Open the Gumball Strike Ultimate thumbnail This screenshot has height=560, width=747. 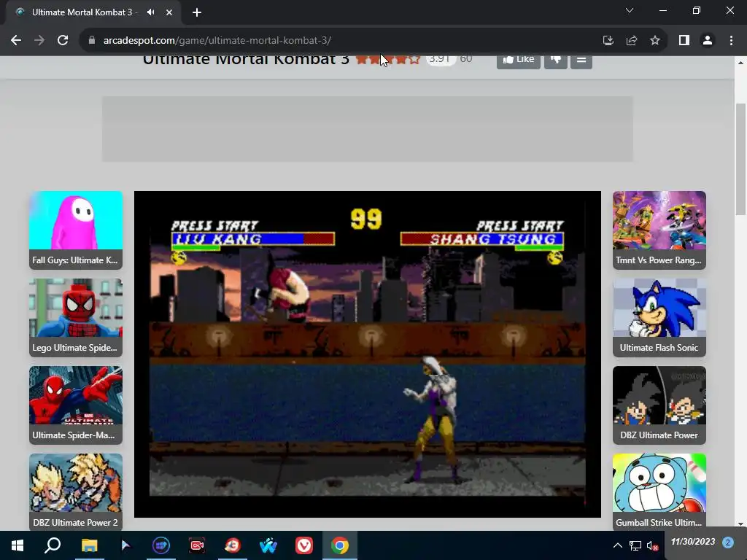coord(659,492)
